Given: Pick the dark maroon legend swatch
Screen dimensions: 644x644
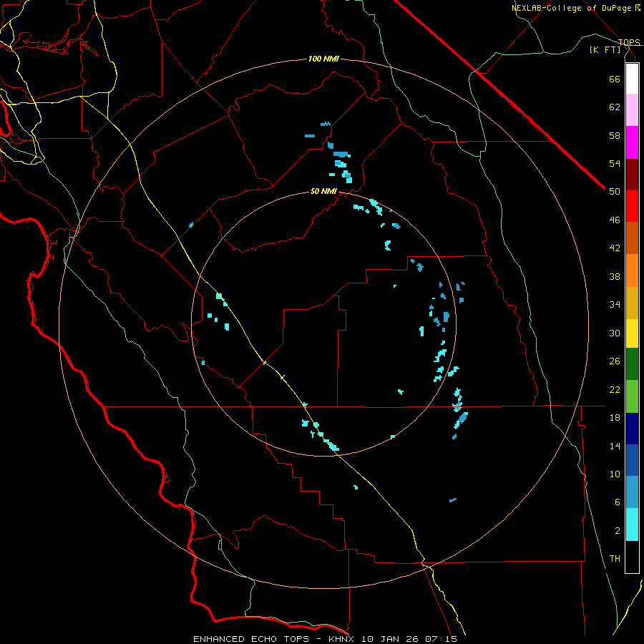Looking at the screenshot, I should 632,175.
